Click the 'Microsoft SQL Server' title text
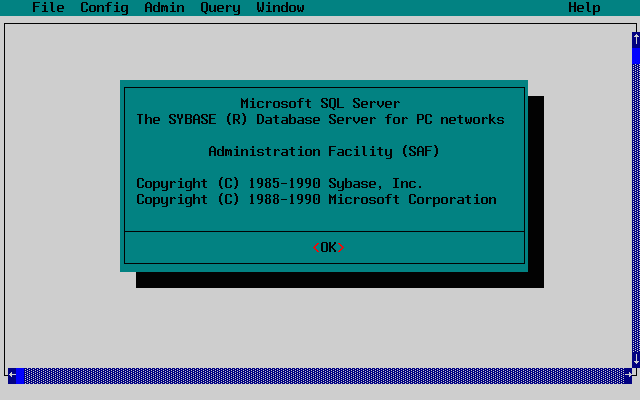This screenshot has width=640, height=400. tap(320, 103)
